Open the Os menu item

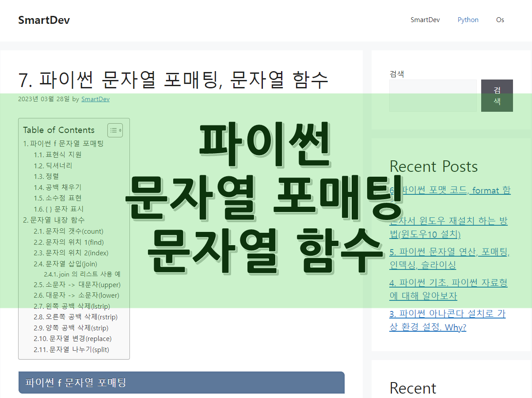pyautogui.click(x=500, y=20)
